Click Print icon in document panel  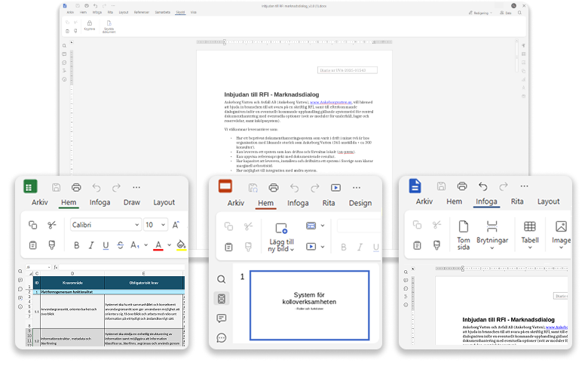[462, 186]
